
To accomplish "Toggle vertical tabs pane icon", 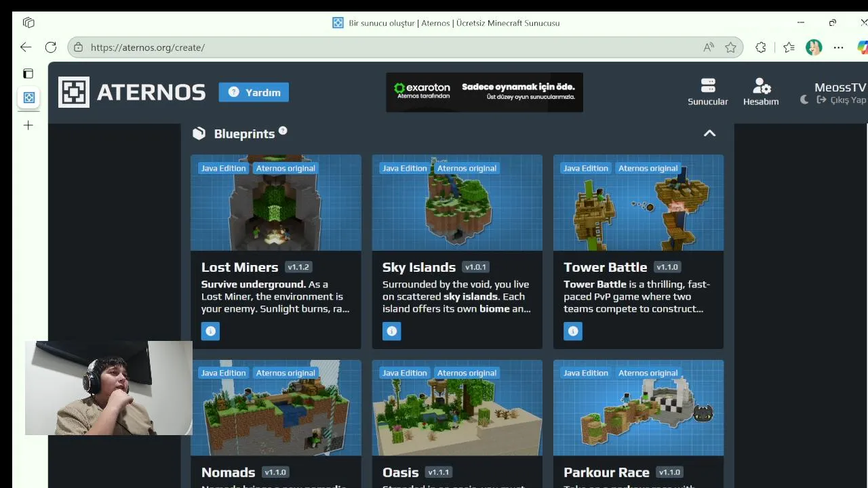I will (x=28, y=73).
